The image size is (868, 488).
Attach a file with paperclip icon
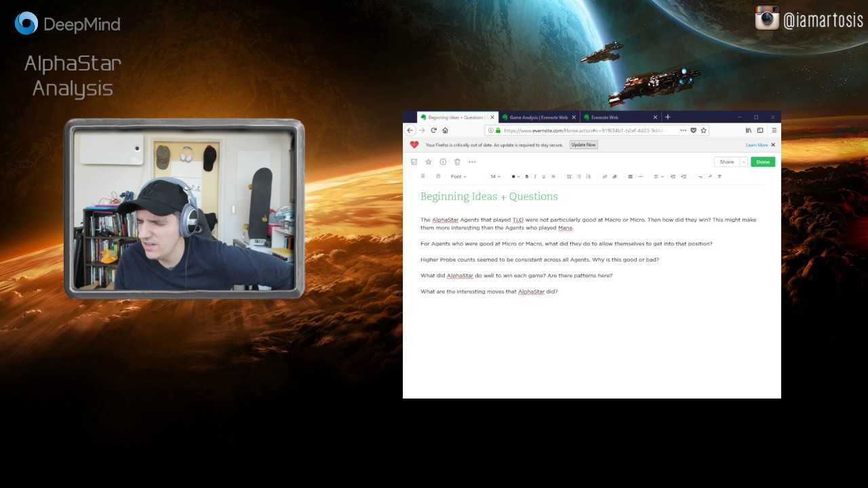click(614, 176)
